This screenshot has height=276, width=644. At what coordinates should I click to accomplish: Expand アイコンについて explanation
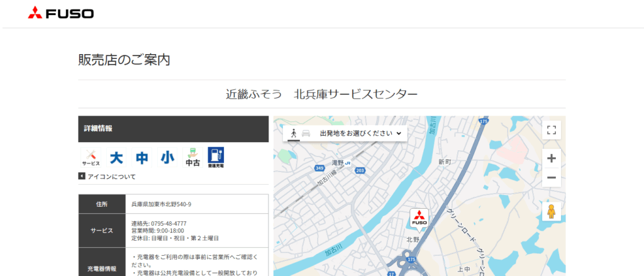pyautogui.click(x=107, y=177)
